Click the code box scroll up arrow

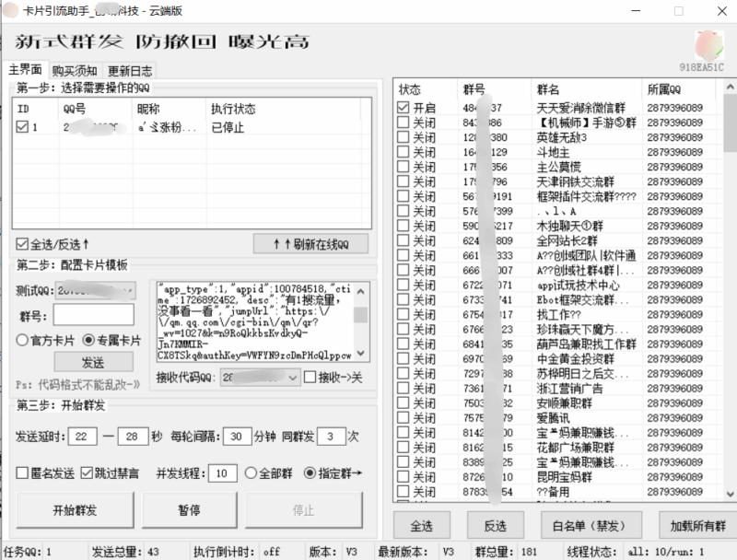360,291
